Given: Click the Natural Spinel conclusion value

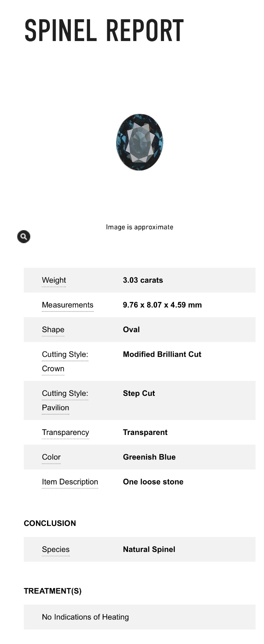Looking at the screenshot, I should point(149,550).
